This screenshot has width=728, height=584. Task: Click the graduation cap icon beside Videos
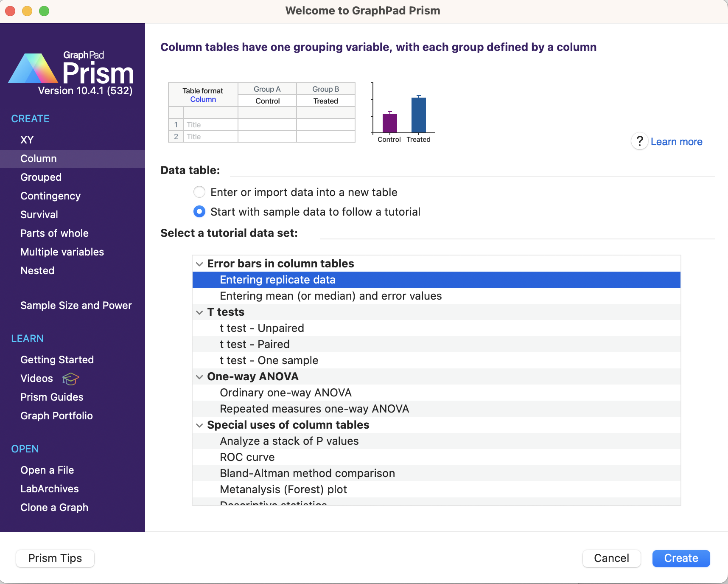click(71, 379)
